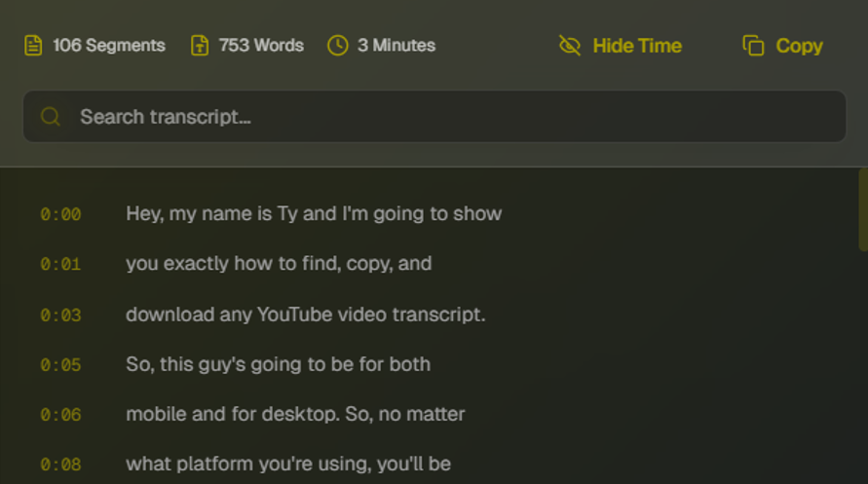Select the 0:03 timestamp
This screenshot has width=868, height=484.
pos(60,316)
